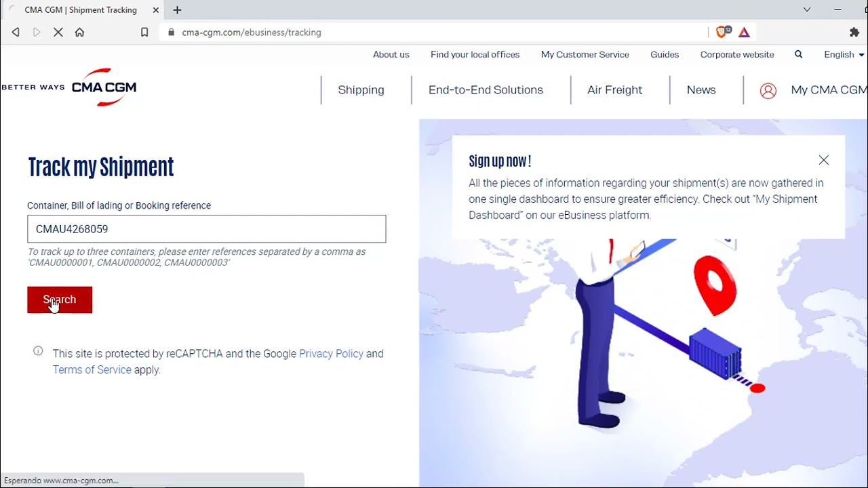Click the browser back arrow
The width and height of the screenshot is (868, 488).
[16, 32]
